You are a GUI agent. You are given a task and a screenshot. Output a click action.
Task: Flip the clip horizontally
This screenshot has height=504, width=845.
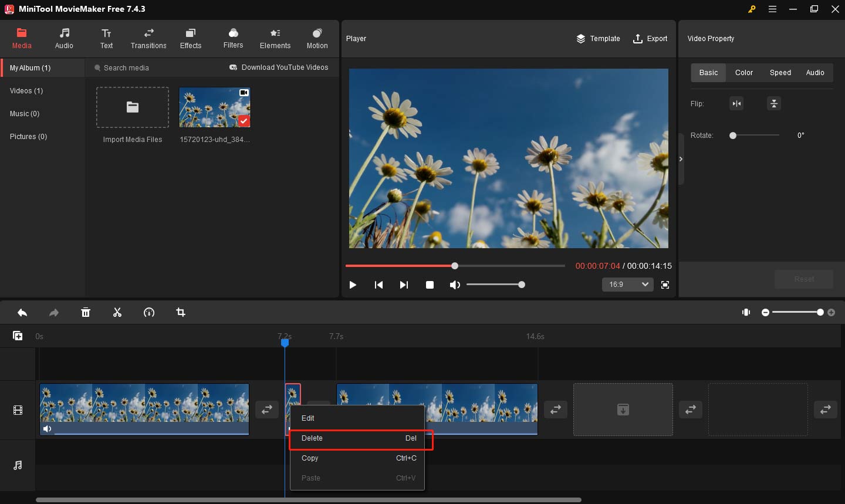coord(736,104)
